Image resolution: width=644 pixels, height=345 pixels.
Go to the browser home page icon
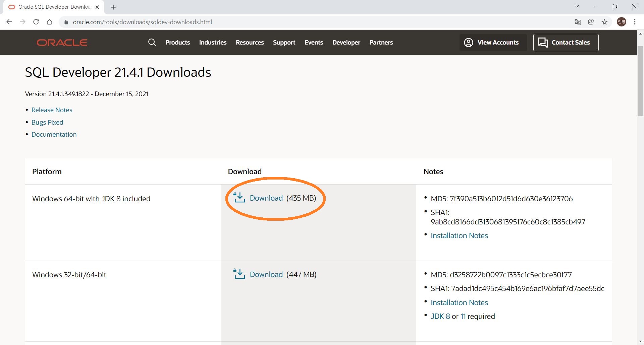(50, 22)
